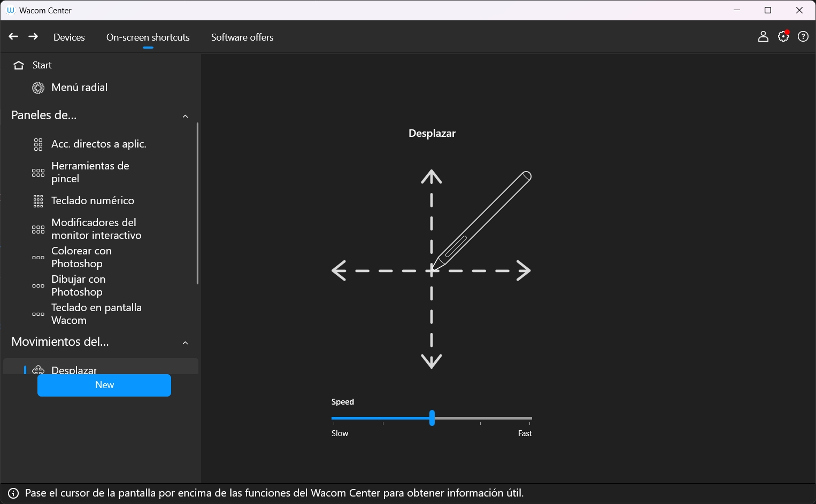
Task: Select Herramientas de pincel panel
Action: [90, 172]
